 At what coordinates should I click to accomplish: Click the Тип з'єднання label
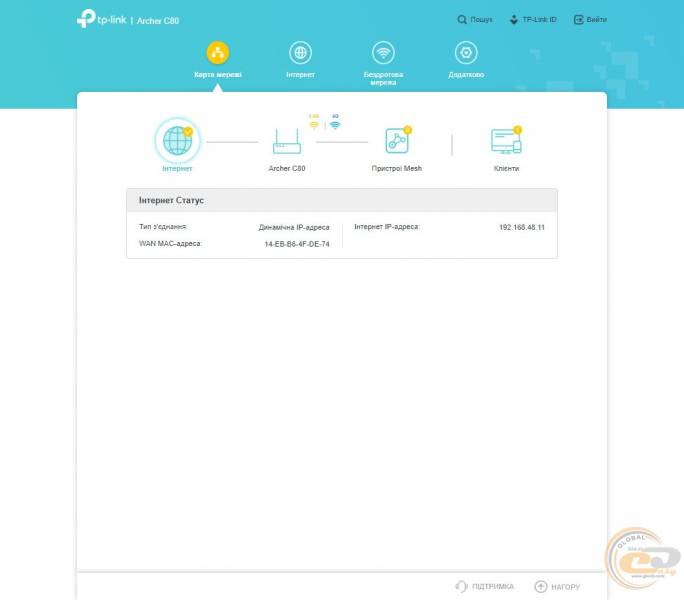pyautogui.click(x=163, y=226)
